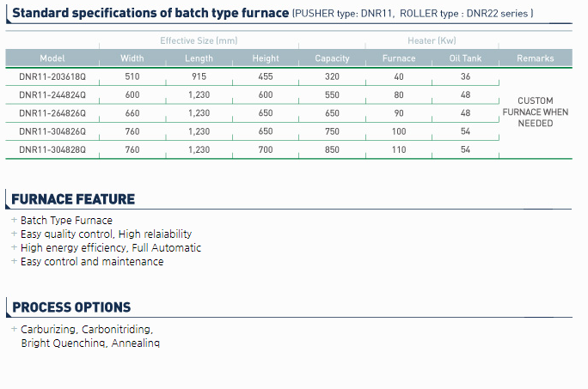Screen dimensions: 588x389
Task: Click model DNR11-304828Q cell
Action: (52, 150)
